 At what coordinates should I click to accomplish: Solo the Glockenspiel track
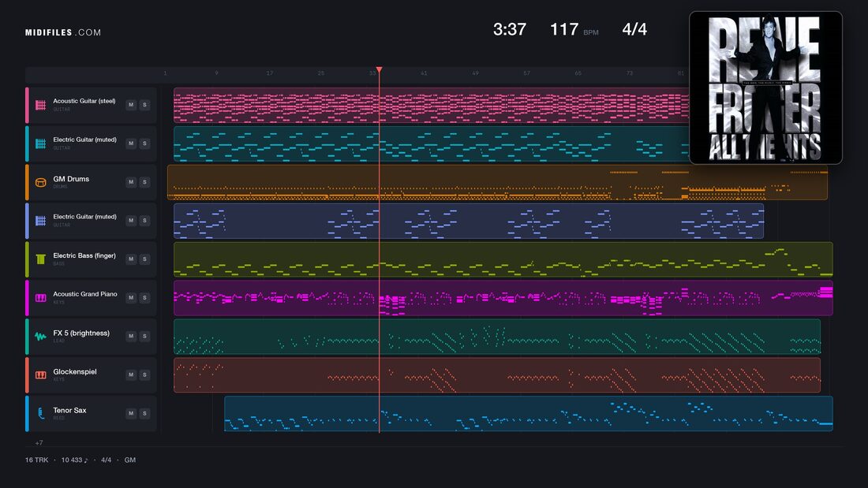pyautogui.click(x=144, y=374)
